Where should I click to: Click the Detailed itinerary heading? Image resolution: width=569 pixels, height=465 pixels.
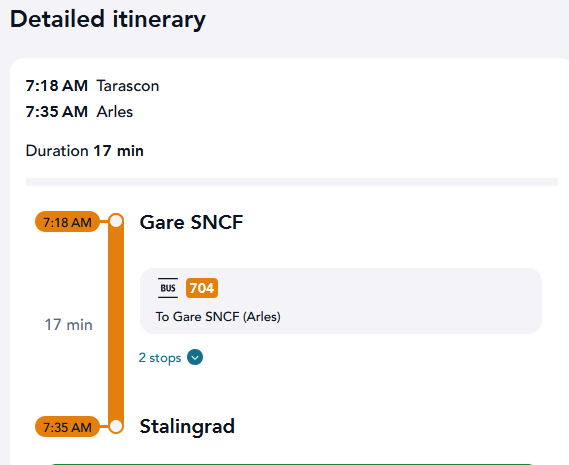108,19
